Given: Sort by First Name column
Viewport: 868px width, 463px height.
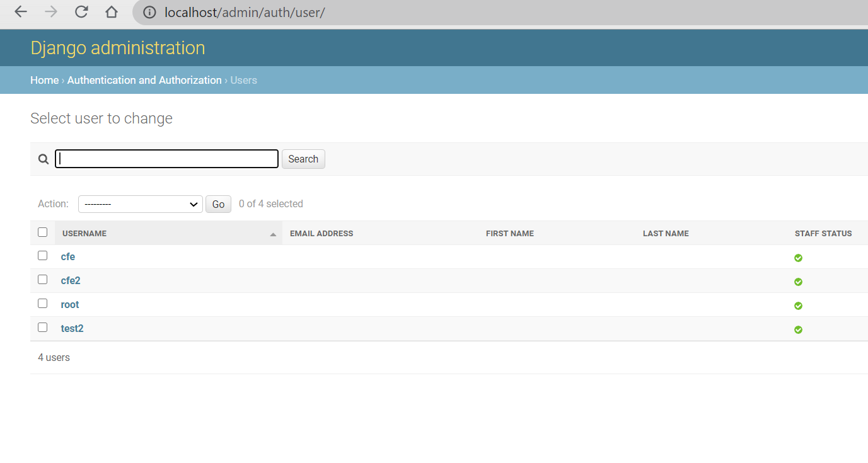Looking at the screenshot, I should [x=510, y=234].
